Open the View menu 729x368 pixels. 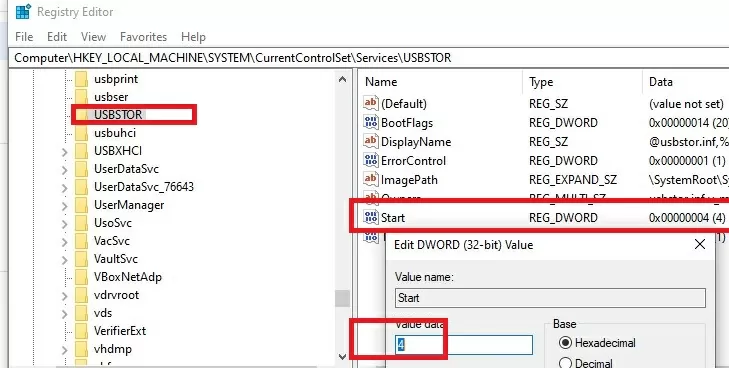pos(93,37)
